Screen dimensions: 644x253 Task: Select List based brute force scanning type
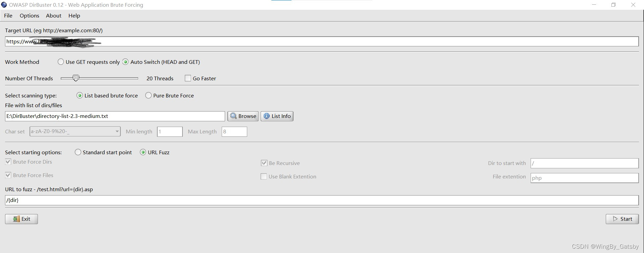(x=79, y=95)
